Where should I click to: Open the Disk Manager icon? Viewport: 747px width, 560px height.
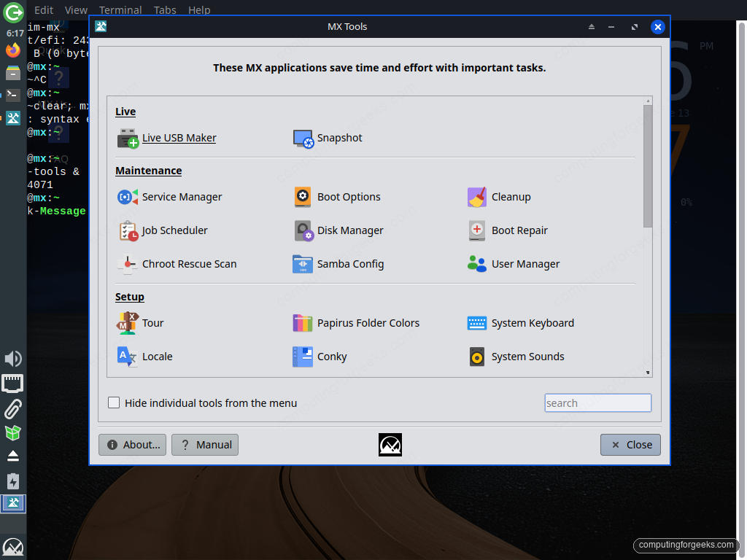(x=303, y=230)
